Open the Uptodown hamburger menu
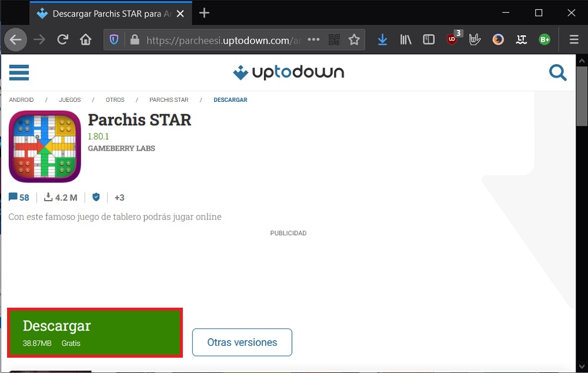 [x=19, y=72]
